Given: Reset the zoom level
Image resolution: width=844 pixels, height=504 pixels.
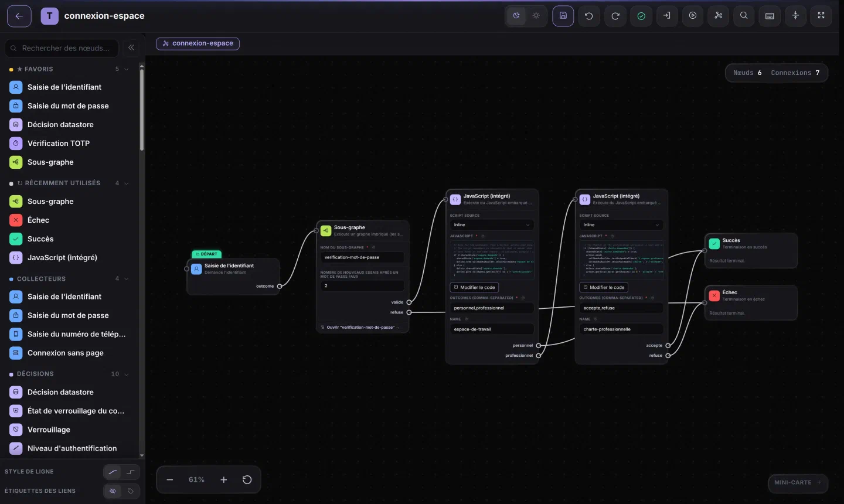Looking at the screenshot, I should tap(247, 479).
